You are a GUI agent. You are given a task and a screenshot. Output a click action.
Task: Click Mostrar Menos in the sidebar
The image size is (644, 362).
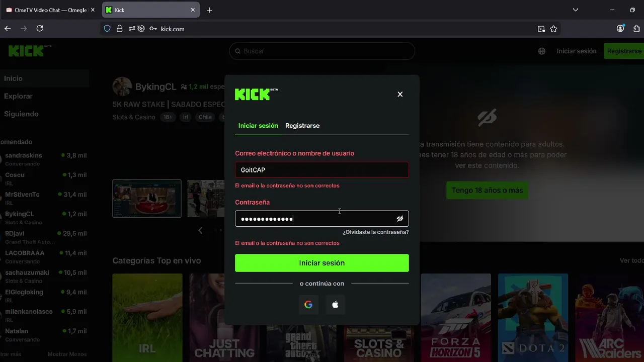click(67, 354)
